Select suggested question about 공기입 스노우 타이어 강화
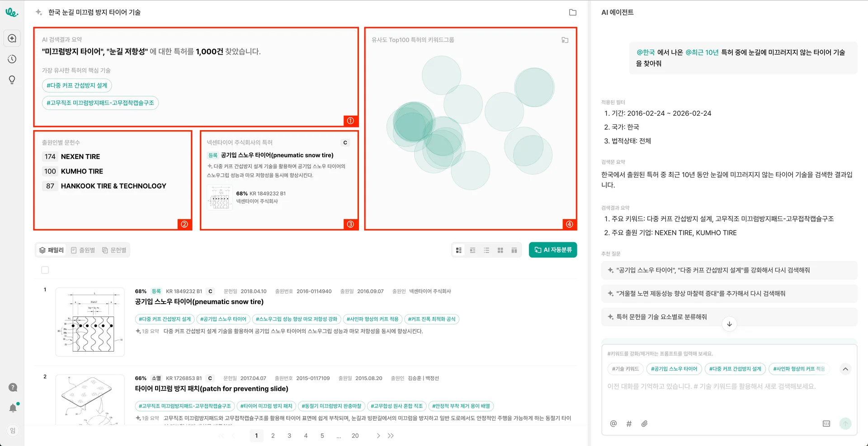The image size is (868, 446). [x=729, y=270]
